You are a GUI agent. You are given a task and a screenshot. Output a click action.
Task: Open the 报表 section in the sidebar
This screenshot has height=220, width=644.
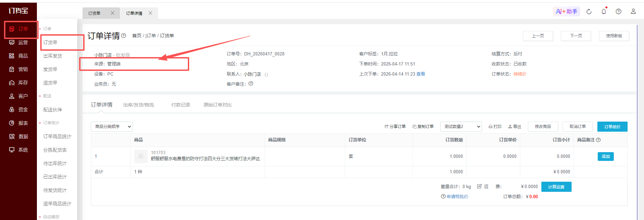click(x=18, y=123)
